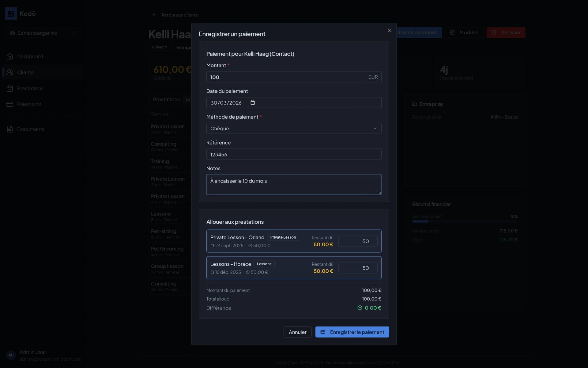Click the pencil icon on the Modifier button
Screen dimensions: 588x368
coord(453,33)
